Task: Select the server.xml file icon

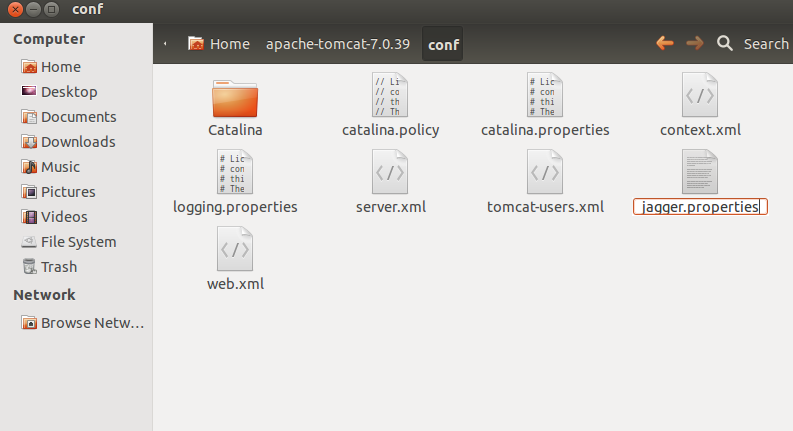Action: click(390, 171)
